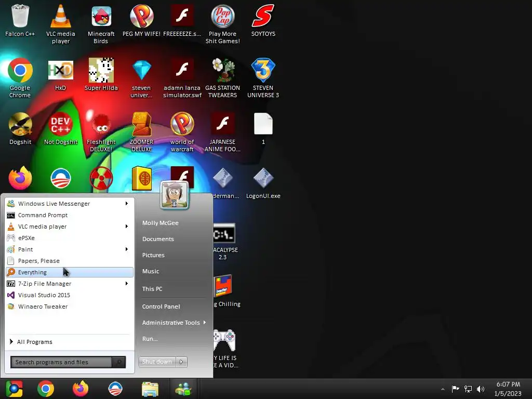
Task: Open the network tray icon
Action: [468, 389]
